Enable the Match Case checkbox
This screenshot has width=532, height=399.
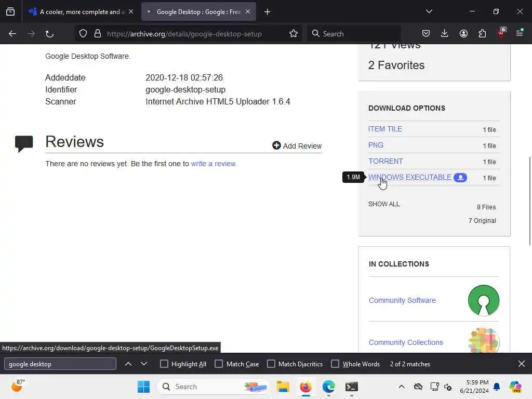pyautogui.click(x=219, y=364)
